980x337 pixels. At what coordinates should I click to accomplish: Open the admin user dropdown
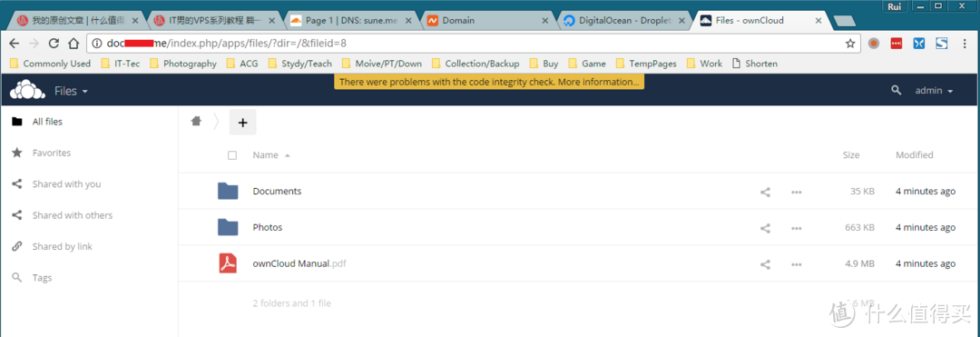[x=934, y=91]
